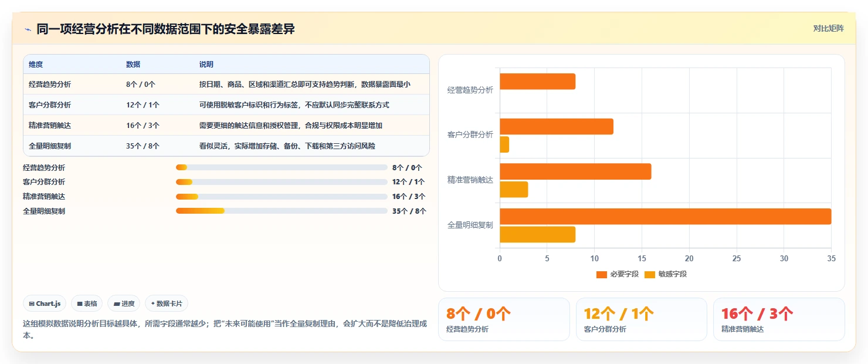
Task: Click the 必要字段 bar for 经营趋势分析 in the chart
Action: pos(537,82)
